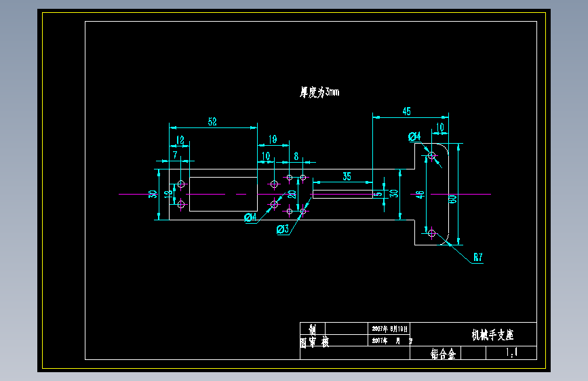Select the title "机械手支座" in title block

click(492, 335)
